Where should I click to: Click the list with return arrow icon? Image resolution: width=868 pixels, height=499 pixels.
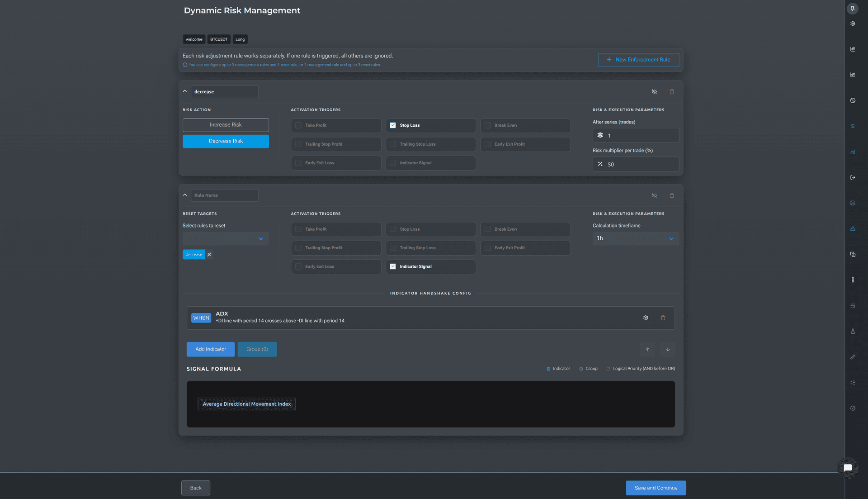tap(853, 306)
